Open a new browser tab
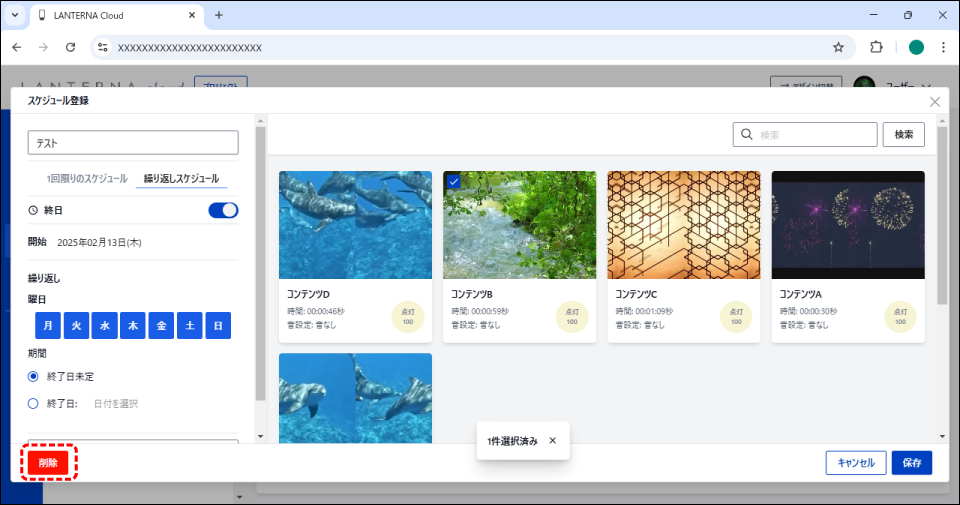 click(x=219, y=15)
